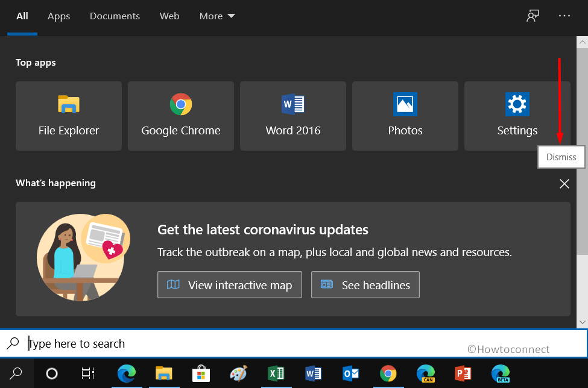The height and width of the screenshot is (388, 588).
Task: Click the vertical scrollbar thumb
Action: [582, 151]
